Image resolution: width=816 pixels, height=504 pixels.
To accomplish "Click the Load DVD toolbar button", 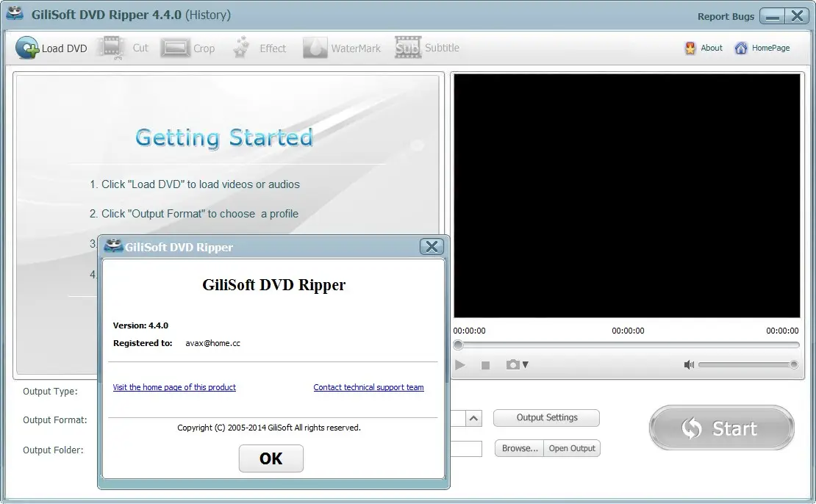I will (51, 48).
